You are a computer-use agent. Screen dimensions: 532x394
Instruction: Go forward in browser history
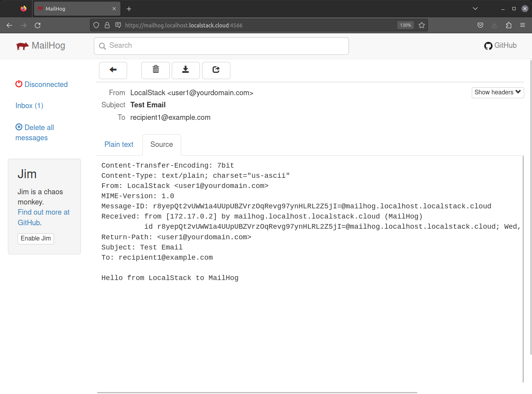pyautogui.click(x=23, y=25)
